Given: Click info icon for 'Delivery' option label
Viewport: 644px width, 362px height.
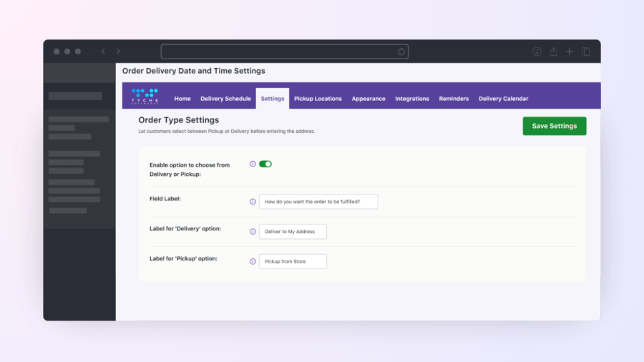Looking at the screenshot, I should [x=253, y=232].
